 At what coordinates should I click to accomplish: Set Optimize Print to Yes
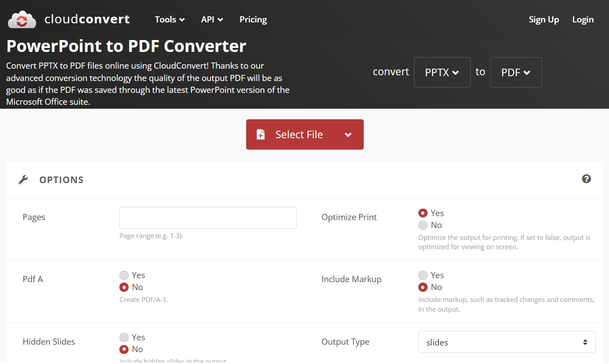(x=423, y=213)
